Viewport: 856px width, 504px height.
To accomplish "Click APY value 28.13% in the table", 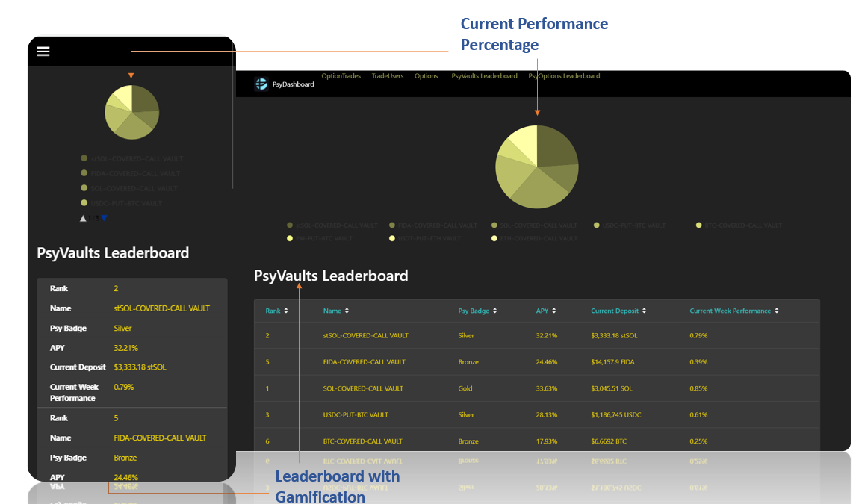I will (x=547, y=414).
